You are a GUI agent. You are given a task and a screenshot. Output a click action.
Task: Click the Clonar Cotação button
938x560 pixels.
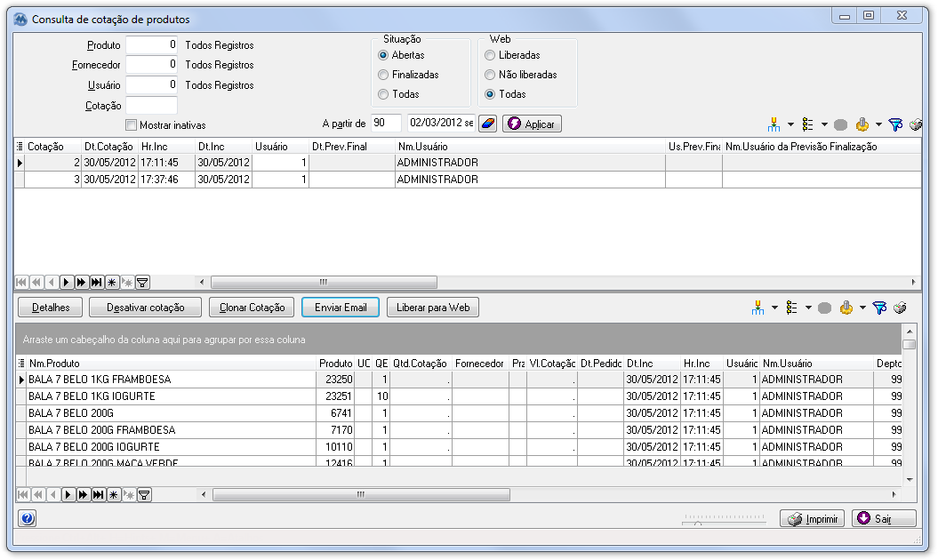click(x=252, y=308)
